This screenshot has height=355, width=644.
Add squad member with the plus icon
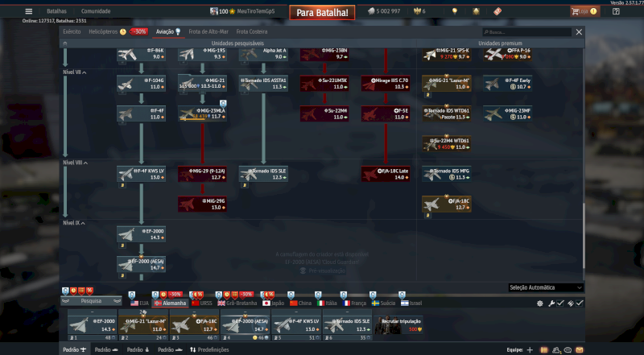click(530, 350)
